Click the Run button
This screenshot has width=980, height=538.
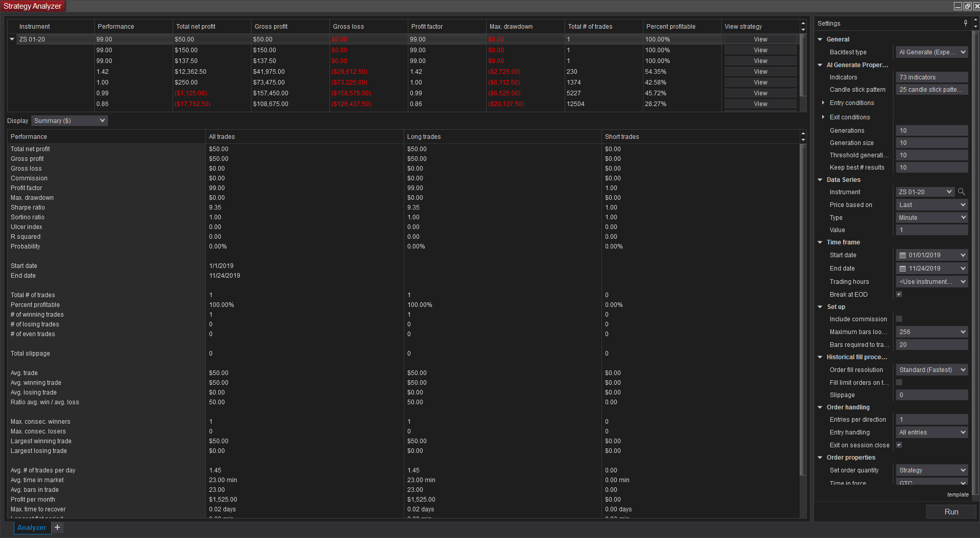951,512
